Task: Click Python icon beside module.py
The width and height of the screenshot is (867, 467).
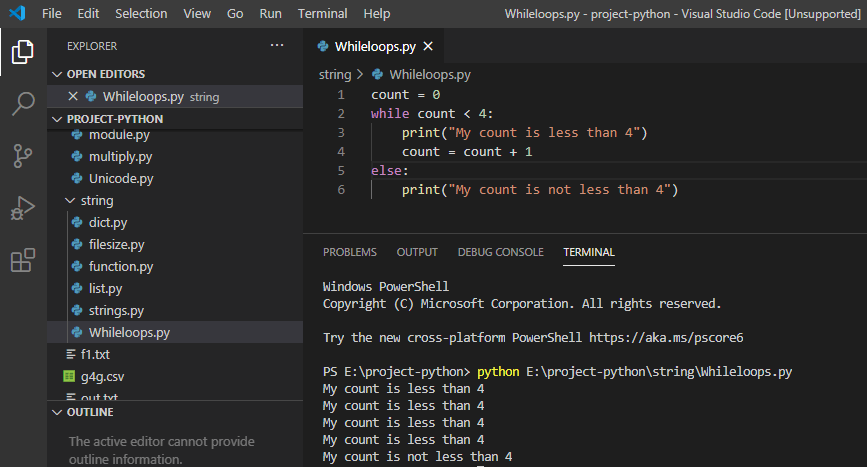Action: coord(77,134)
